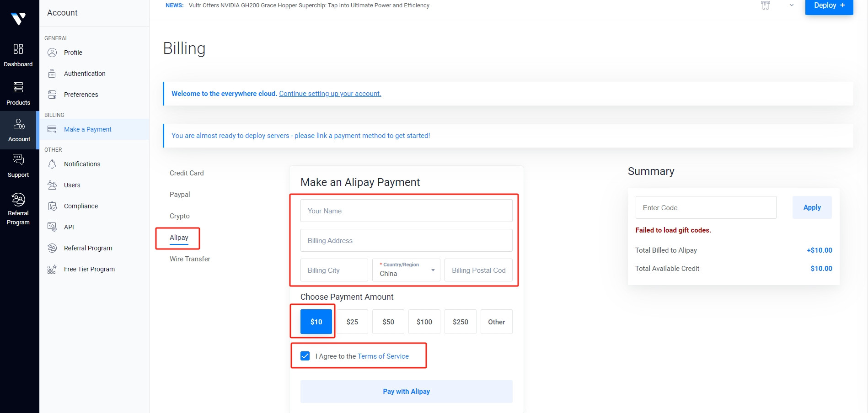This screenshot has height=413, width=868.
Task: Click the Authentication lock icon
Action: pos(52,74)
